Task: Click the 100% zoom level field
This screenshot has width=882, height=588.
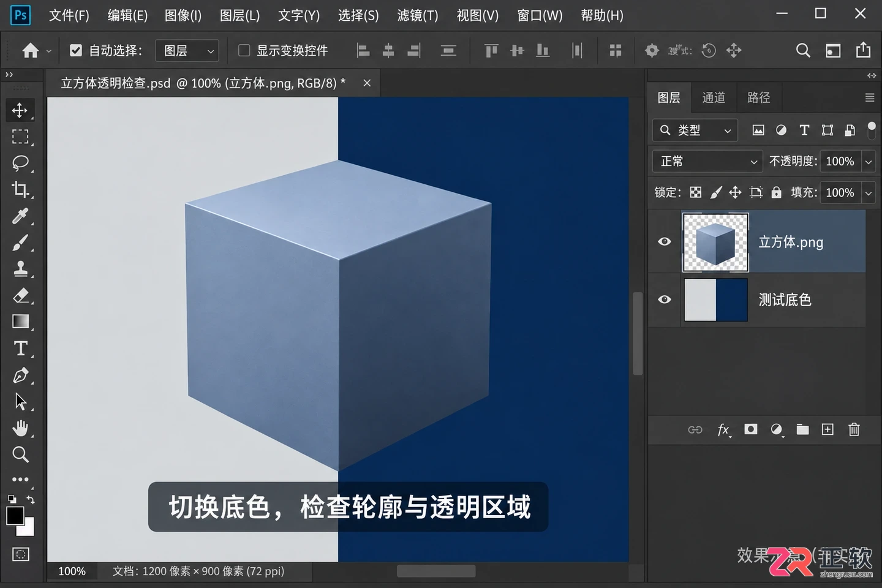Action: click(x=72, y=571)
